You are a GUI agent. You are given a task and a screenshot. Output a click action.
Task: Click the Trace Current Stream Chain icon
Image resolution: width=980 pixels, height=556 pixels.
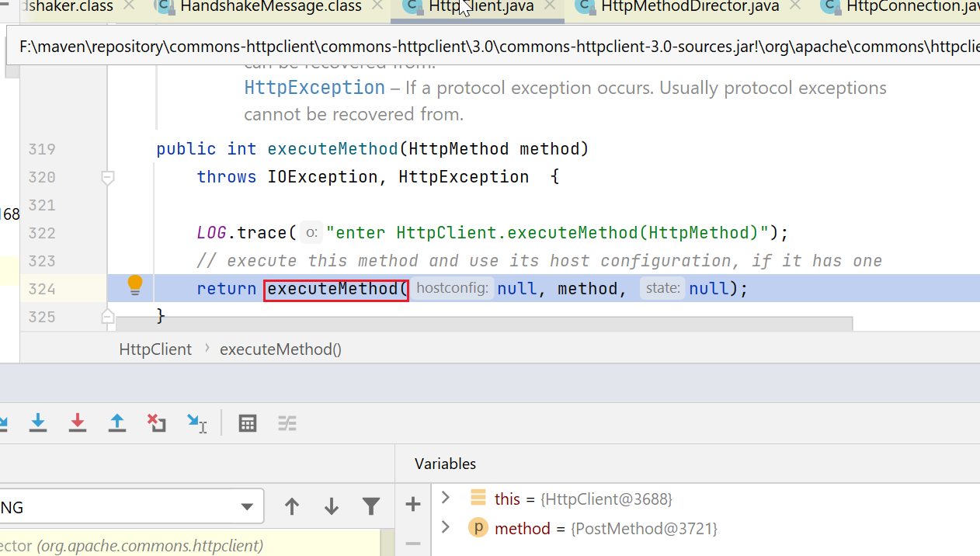(287, 423)
